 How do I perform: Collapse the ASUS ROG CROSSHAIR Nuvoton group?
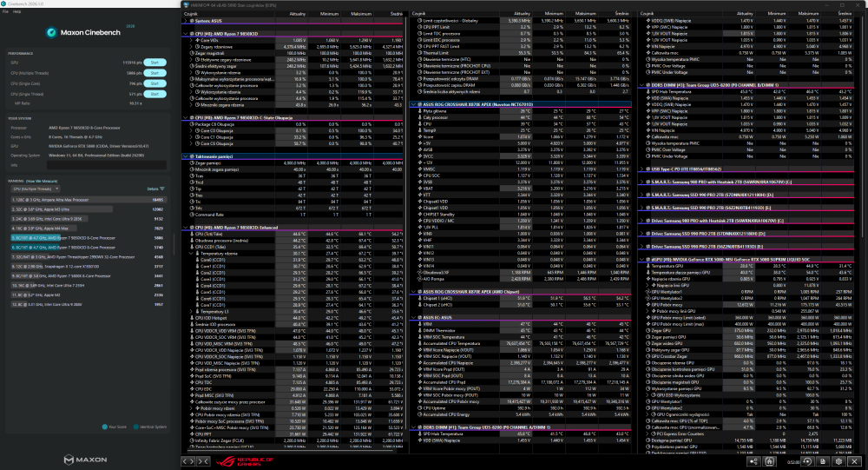point(413,105)
